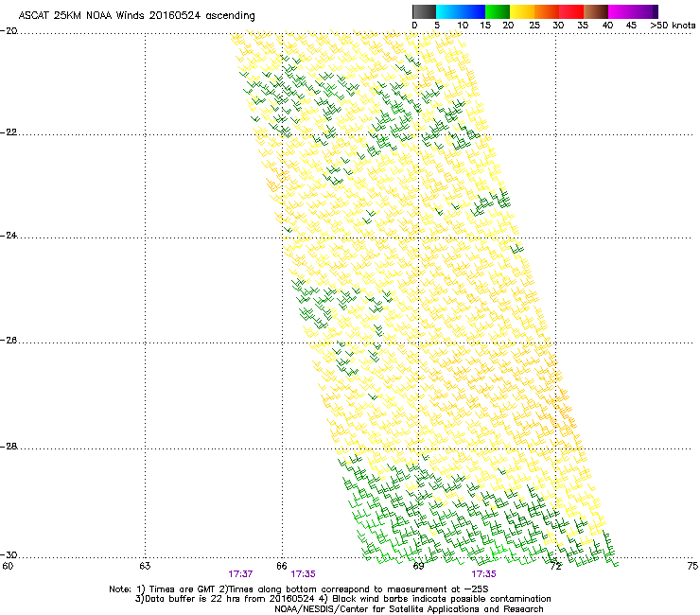Screen dimensions: 700x615
Task: Click the '72' longitude axis label
Action: coord(555,566)
